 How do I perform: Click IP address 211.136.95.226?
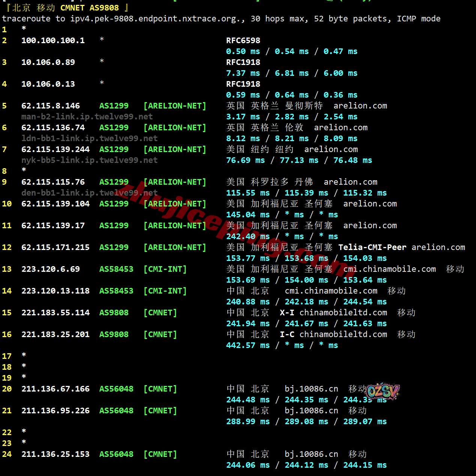[56, 411]
